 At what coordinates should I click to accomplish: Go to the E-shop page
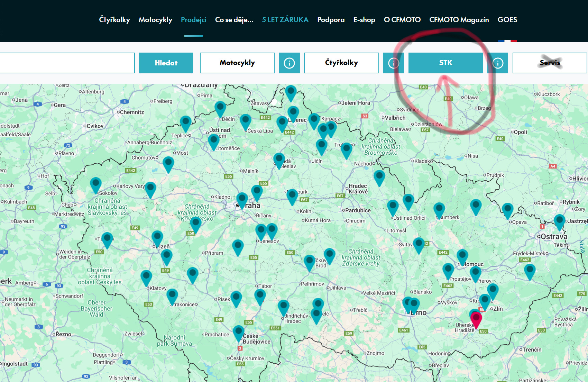tap(364, 20)
